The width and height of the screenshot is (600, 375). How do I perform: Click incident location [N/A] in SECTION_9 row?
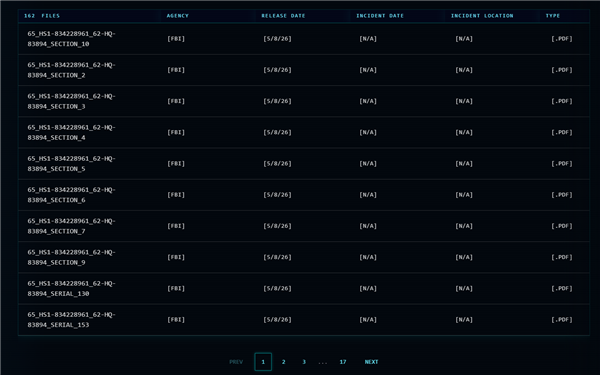pyautogui.click(x=464, y=257)
